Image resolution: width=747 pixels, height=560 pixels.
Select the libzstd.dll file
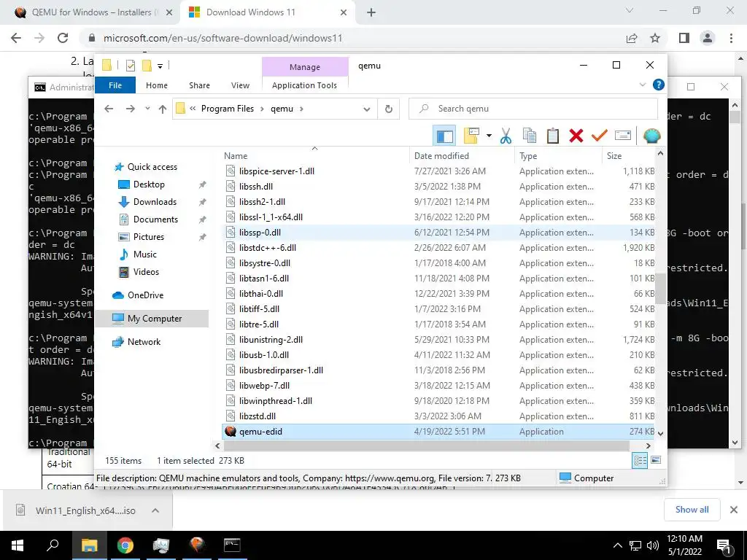438,416
